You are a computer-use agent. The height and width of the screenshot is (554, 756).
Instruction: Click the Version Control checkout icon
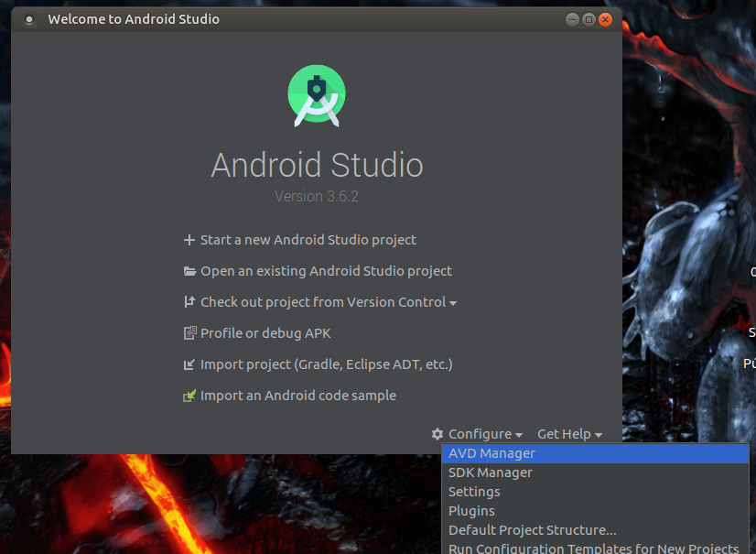[x=189, y=301]
